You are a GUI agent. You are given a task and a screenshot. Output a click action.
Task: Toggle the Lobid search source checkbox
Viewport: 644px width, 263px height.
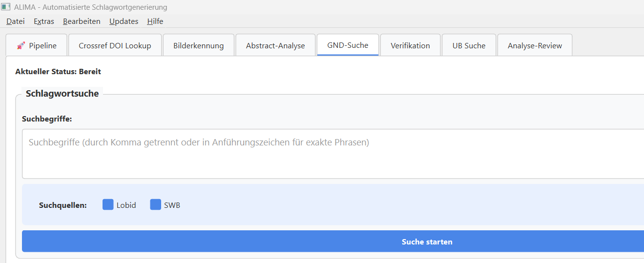[x=108, y=205]
